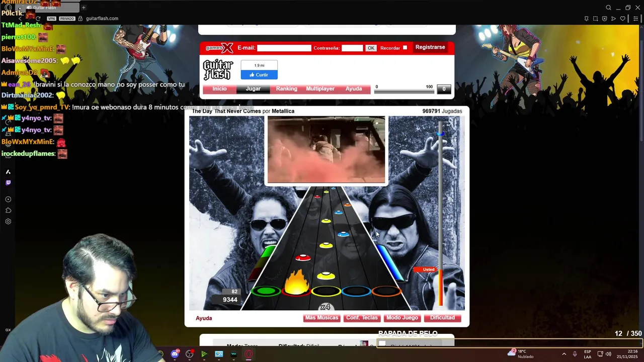
Task: Click the green fret button
Action: pos(266,291)
